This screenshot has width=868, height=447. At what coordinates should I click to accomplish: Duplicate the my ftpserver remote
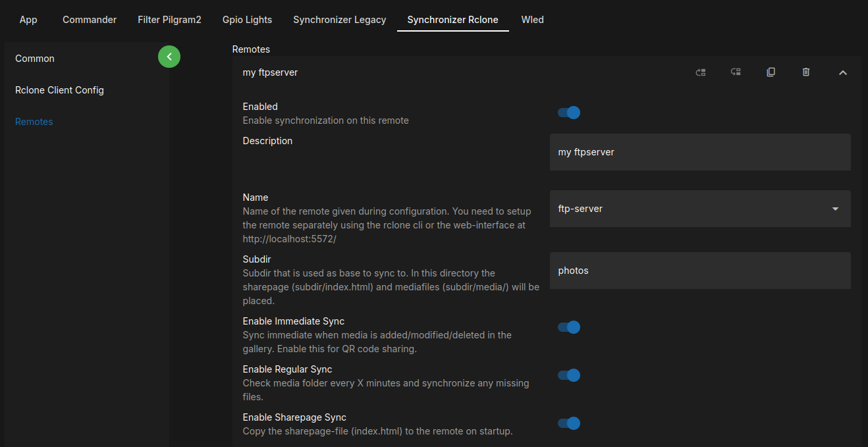pos(771,72)
